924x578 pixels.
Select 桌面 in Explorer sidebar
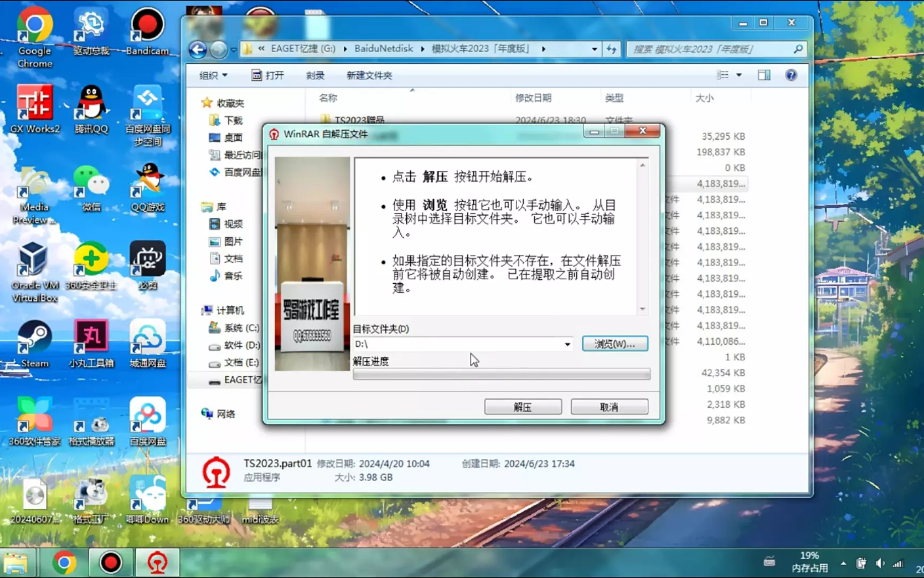tap(227, 138)
